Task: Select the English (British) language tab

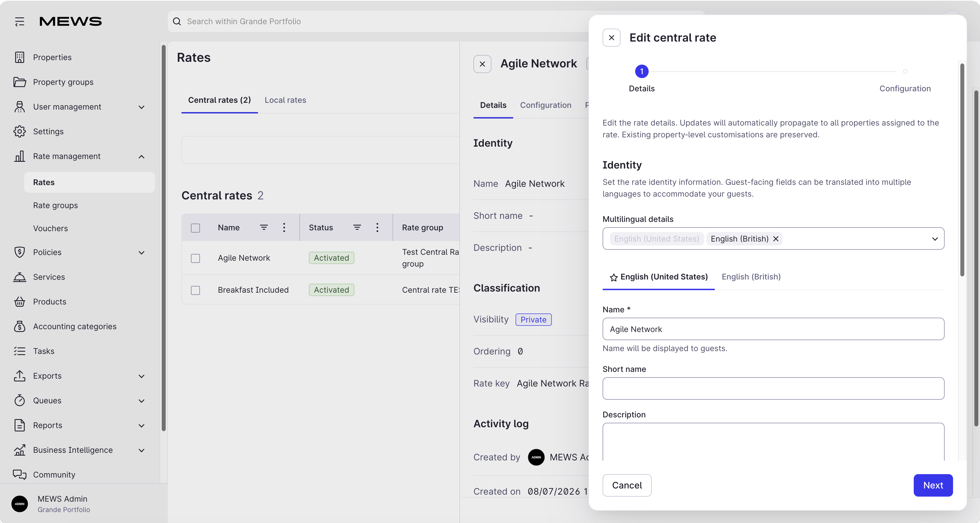Action: (751, 277)
